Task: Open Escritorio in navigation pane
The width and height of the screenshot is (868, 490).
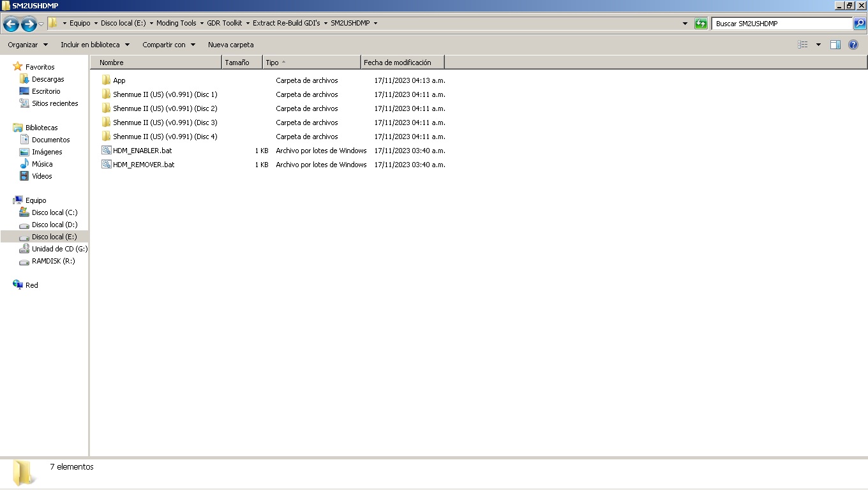Action: [46, 91]
